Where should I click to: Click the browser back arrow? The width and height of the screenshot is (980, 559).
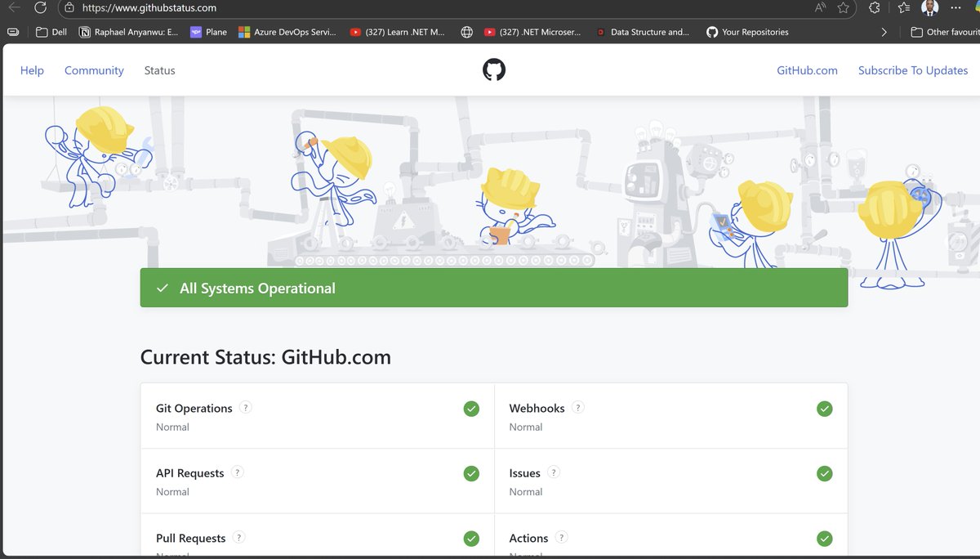(13, 8)
